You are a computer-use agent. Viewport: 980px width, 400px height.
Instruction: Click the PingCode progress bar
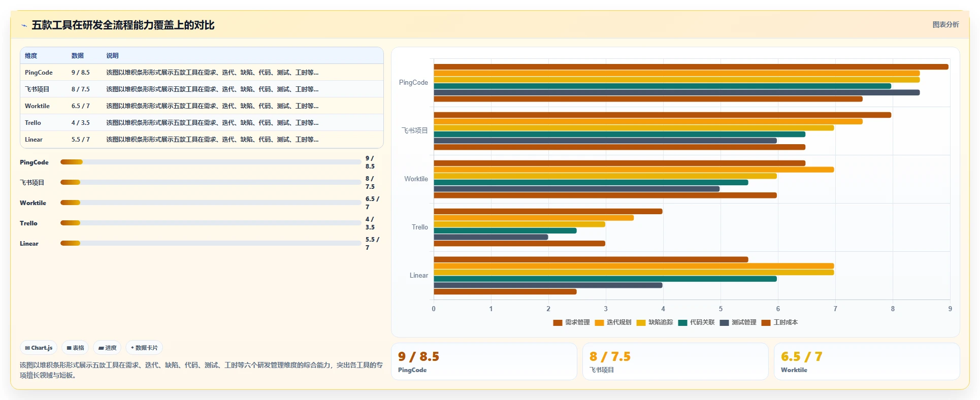[211, 162]
